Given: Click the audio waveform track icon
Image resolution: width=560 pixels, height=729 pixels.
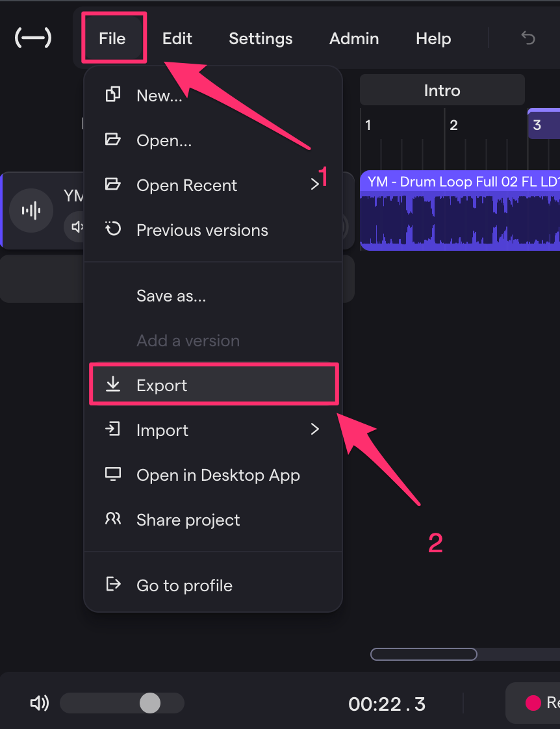Looking at the screenshot, I should pos(31,211).
